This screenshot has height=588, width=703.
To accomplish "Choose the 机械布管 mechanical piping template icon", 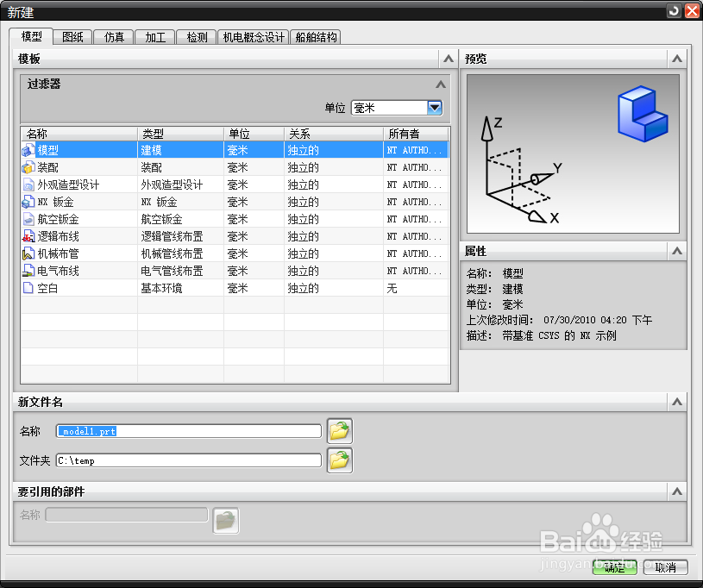I will pos(26,253).
